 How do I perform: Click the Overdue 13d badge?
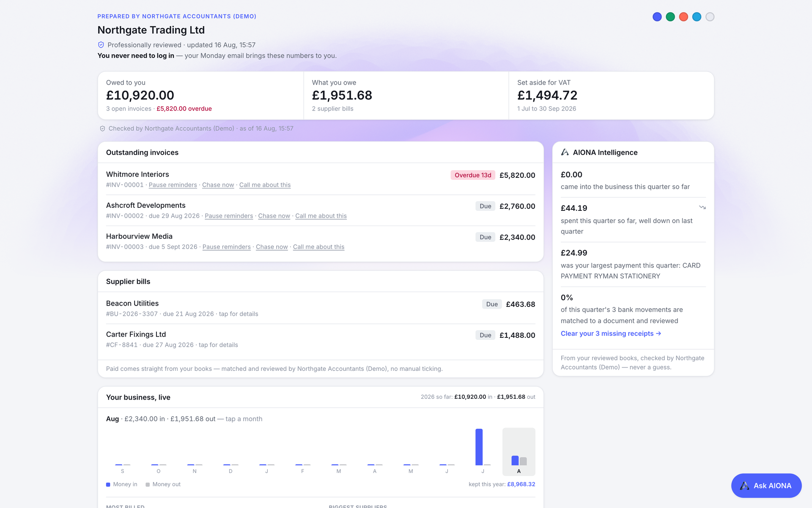473,175
